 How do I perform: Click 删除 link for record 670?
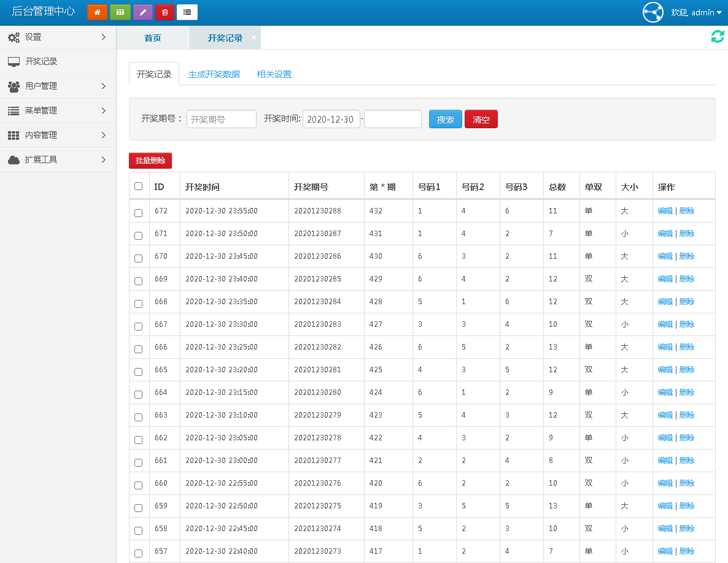(687, 256)
